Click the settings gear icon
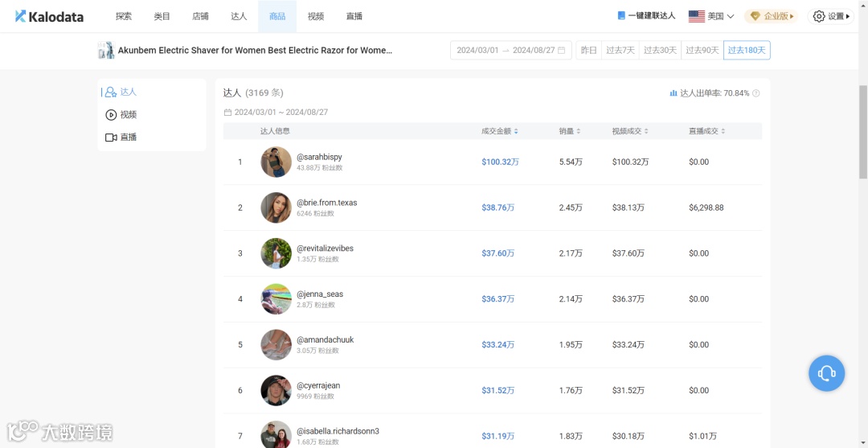 819,17
